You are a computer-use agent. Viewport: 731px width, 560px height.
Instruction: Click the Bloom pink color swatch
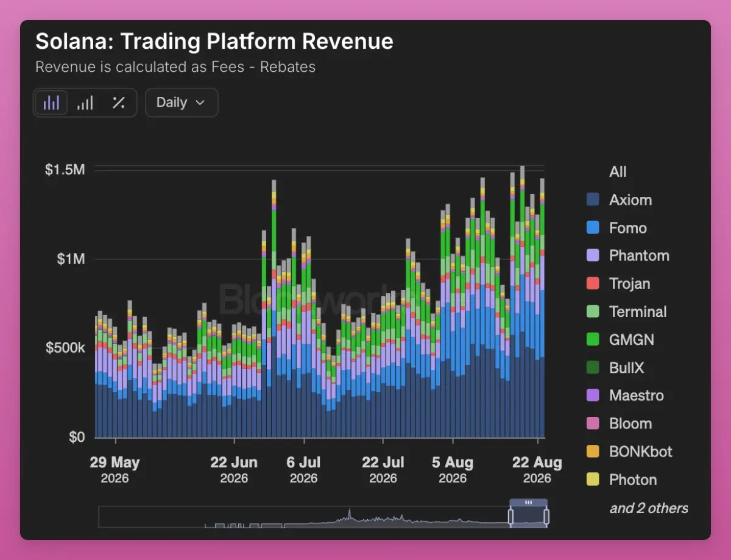click(592, 424)
